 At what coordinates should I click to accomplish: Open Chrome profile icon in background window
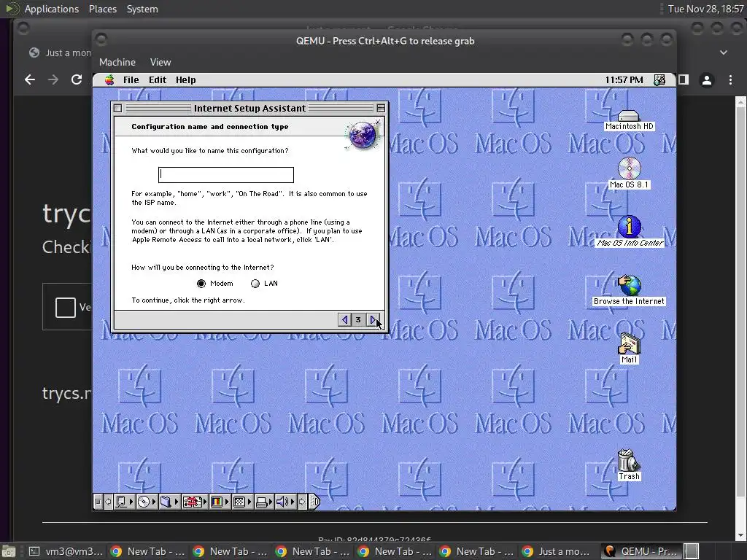coord(707,80)
